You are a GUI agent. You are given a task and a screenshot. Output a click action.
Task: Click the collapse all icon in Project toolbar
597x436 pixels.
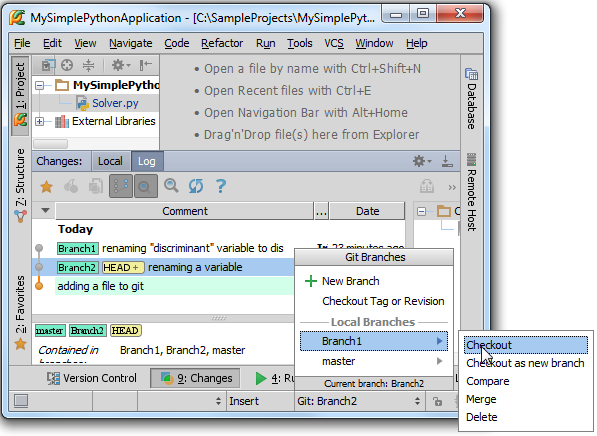click(88, 65)
